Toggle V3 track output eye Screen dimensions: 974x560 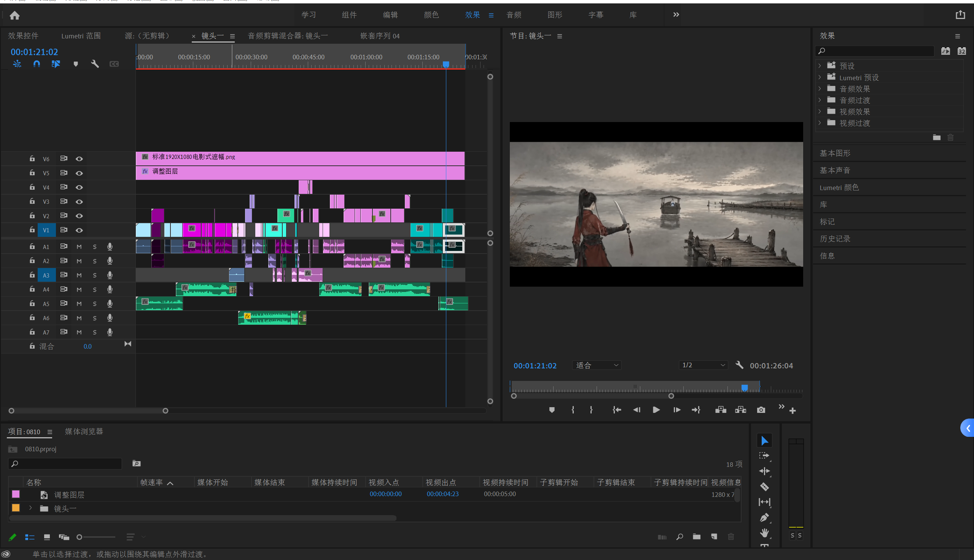click(x=79, y=201)
